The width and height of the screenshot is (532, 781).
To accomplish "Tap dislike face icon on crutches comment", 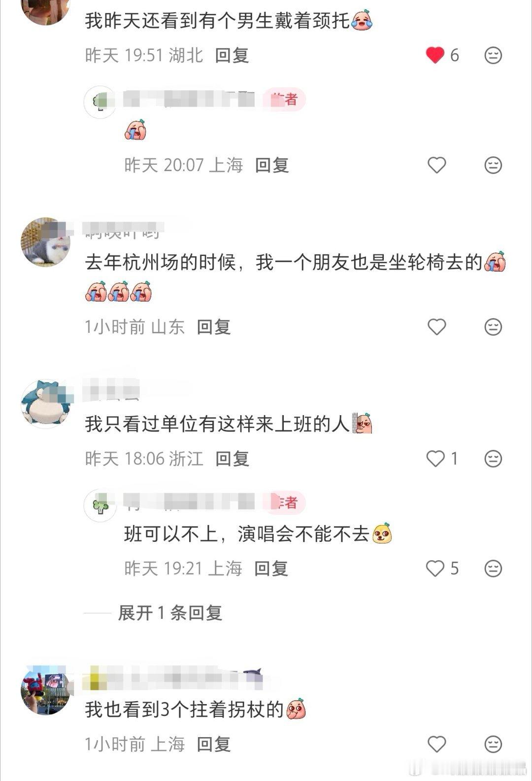I will pyautogui.click(x=493, y=744).
